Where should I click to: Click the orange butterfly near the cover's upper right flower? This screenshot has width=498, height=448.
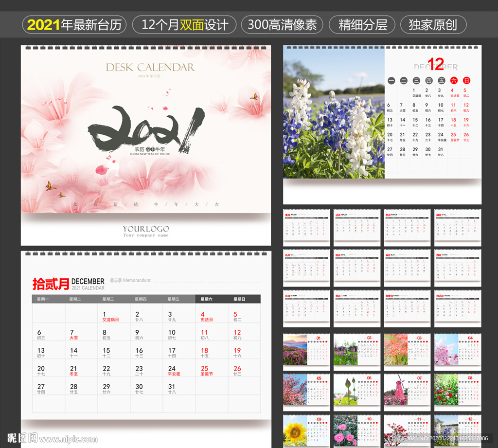point(254,96)
